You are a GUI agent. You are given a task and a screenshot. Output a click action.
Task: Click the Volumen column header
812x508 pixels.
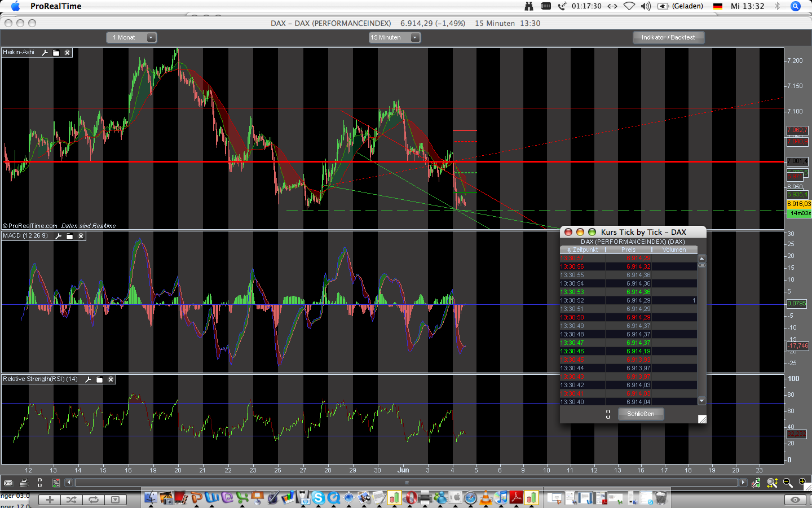pos(674,249)
